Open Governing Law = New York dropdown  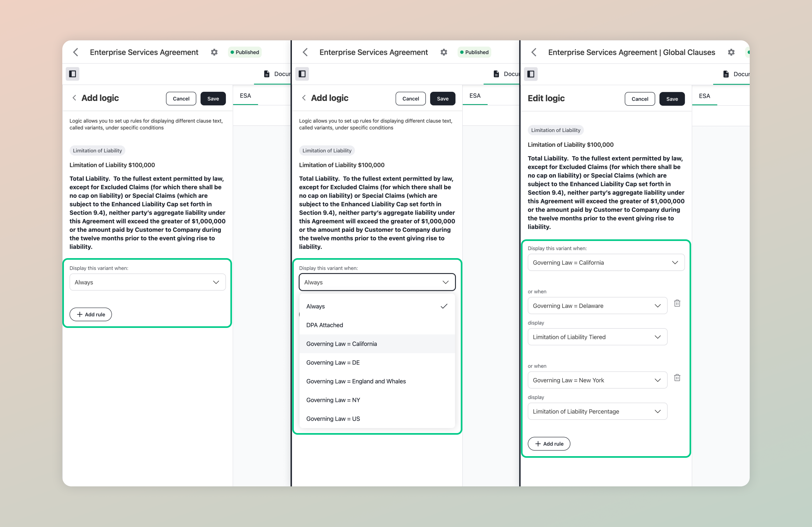(x=597, y=380)
